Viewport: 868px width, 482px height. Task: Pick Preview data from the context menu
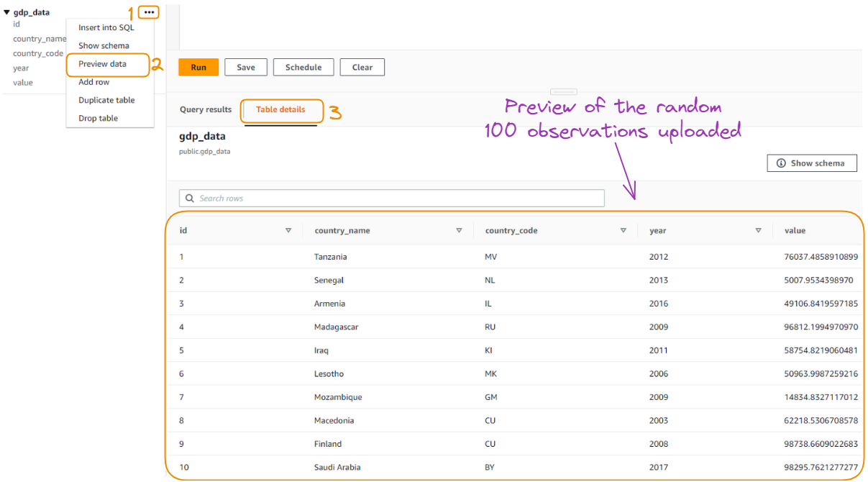point(103,64)
